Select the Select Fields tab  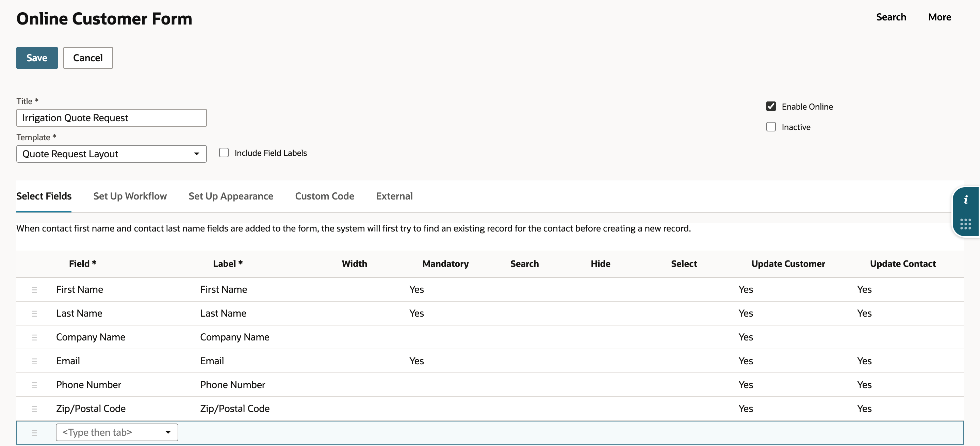point(44,196)
